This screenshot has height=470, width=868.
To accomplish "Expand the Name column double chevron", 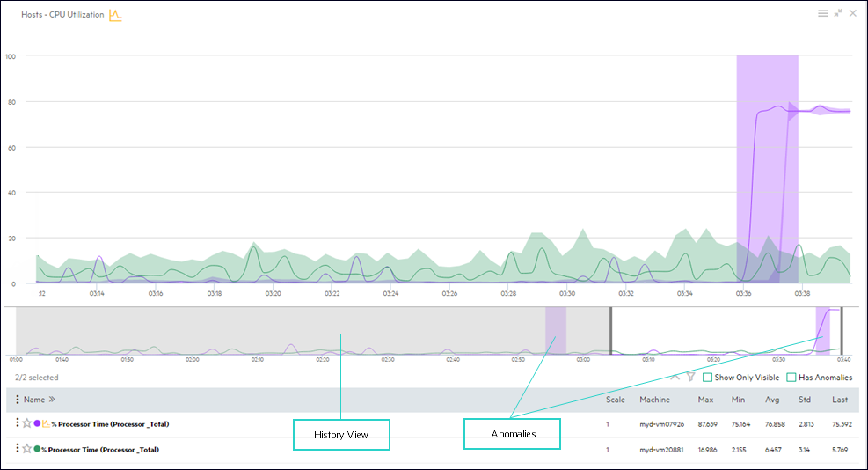I will 52,400.
